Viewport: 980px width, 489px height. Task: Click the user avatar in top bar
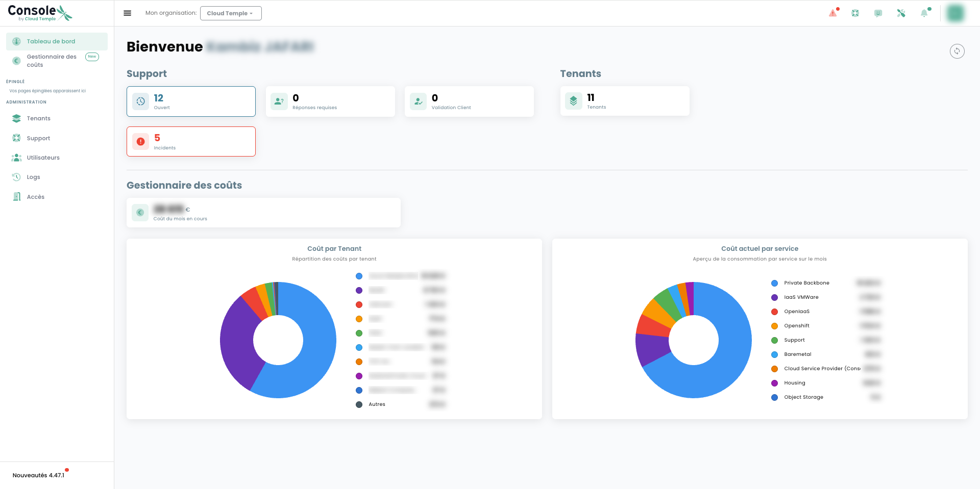point(955,13)
